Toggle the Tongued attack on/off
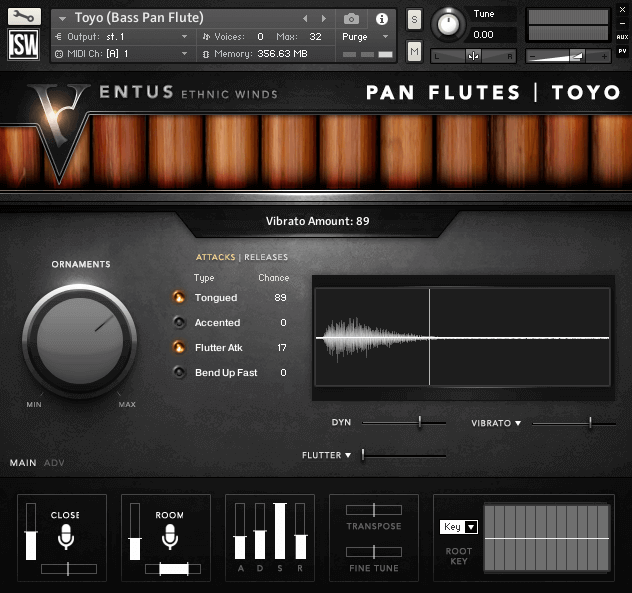 179,297
